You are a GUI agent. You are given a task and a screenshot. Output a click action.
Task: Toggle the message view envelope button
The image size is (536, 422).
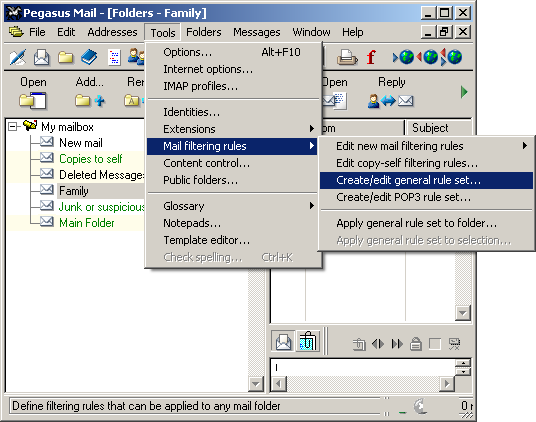[283, 341]
